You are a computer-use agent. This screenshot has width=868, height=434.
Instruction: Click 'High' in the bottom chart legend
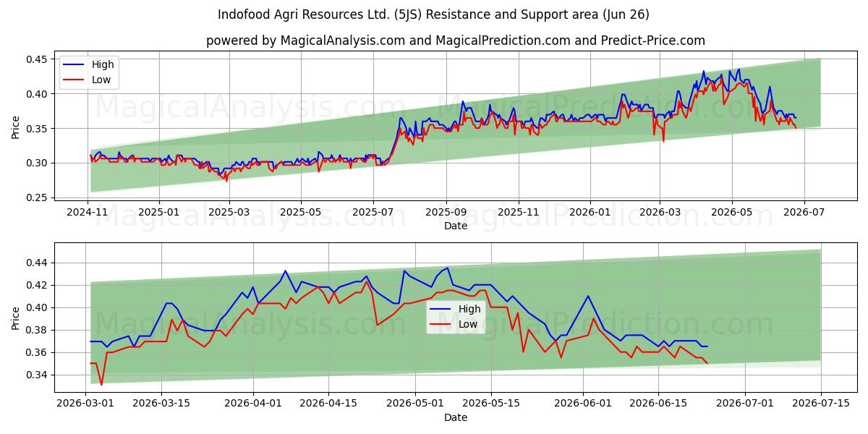[x=470, y=309]
